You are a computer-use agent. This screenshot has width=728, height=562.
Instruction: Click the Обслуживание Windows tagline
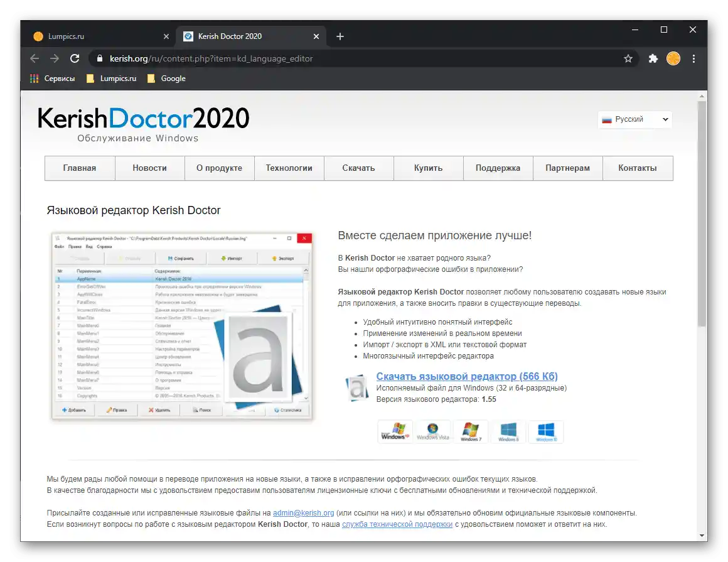tap(137, 138)
